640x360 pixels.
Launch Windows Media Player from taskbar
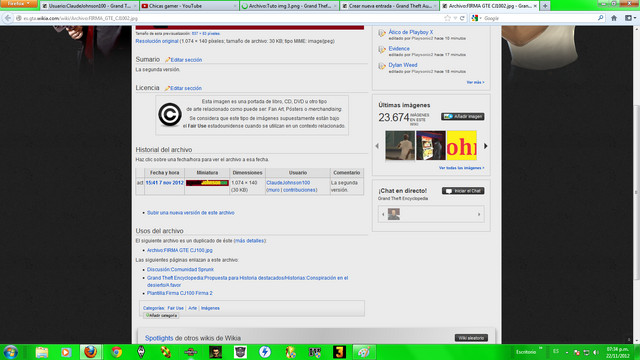(x=66, y=352)
